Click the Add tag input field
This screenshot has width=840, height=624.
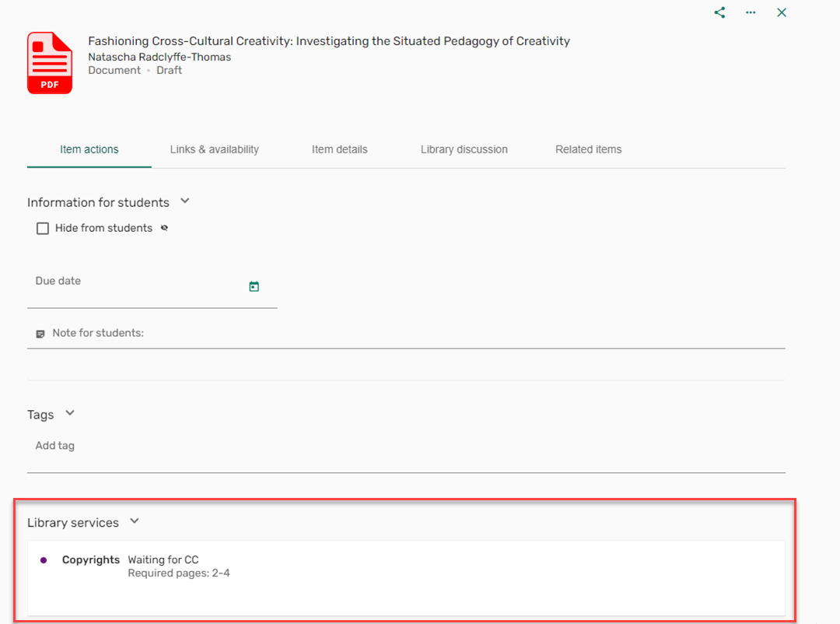(x=406, y=446)
